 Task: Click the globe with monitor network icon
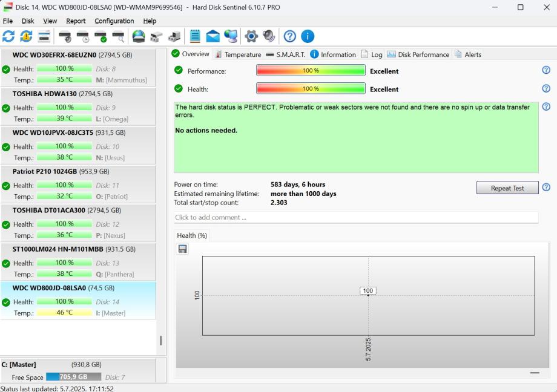[231, 36]
